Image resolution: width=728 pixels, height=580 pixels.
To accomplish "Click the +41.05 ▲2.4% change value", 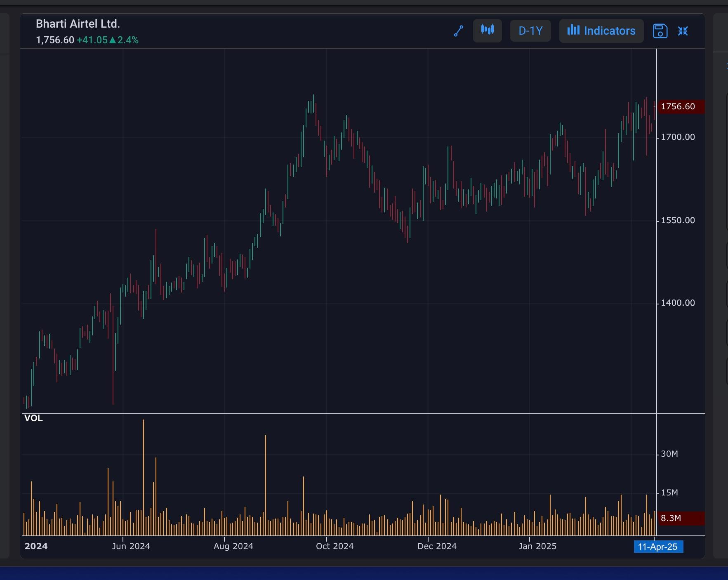I will click(108, 40).
